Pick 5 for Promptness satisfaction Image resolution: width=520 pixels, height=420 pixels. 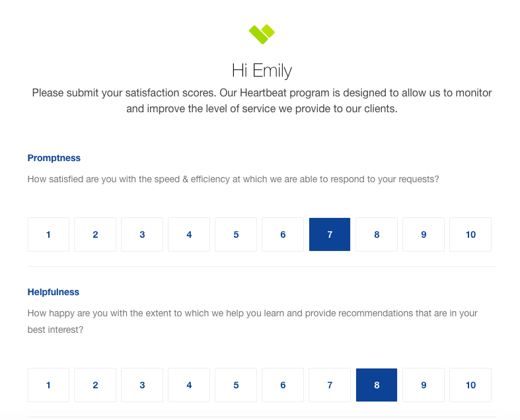(236, 234)
